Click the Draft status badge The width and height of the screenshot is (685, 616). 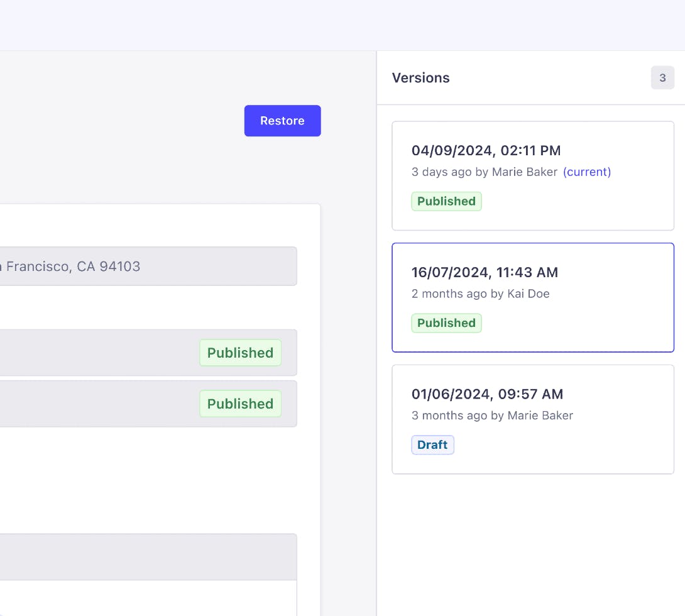(x=432, y=445)
